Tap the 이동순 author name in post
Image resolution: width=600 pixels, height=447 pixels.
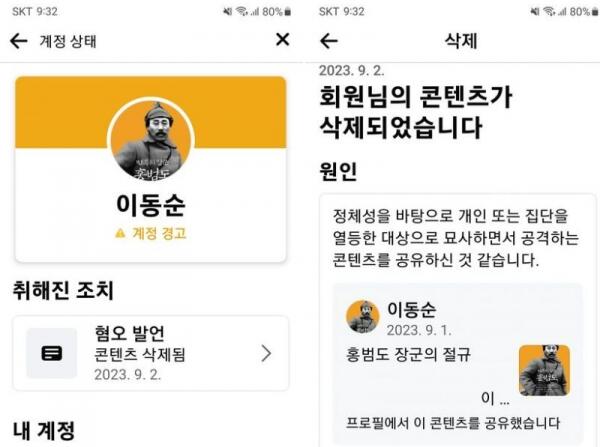coord(411,309)
